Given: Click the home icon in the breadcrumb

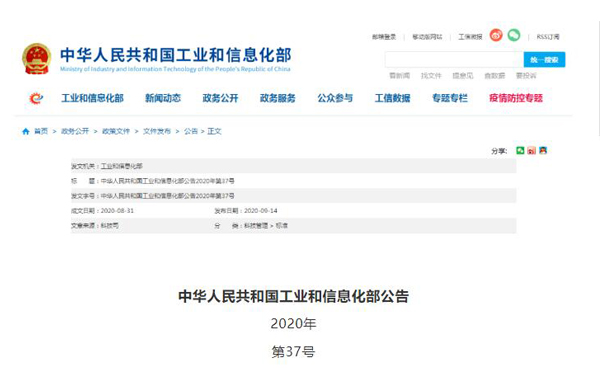Looking at the screenshot, I should [26, 132].
